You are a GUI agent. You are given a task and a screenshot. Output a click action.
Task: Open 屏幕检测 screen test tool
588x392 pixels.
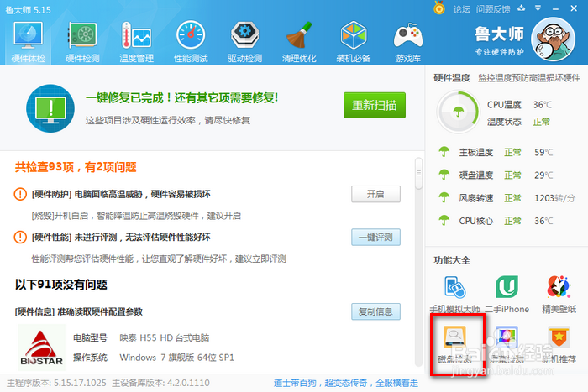coord(507,345)
